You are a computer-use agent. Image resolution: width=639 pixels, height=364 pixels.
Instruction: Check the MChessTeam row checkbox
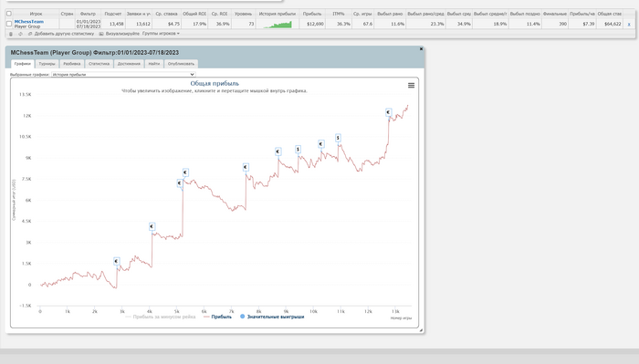coord(9,24)
